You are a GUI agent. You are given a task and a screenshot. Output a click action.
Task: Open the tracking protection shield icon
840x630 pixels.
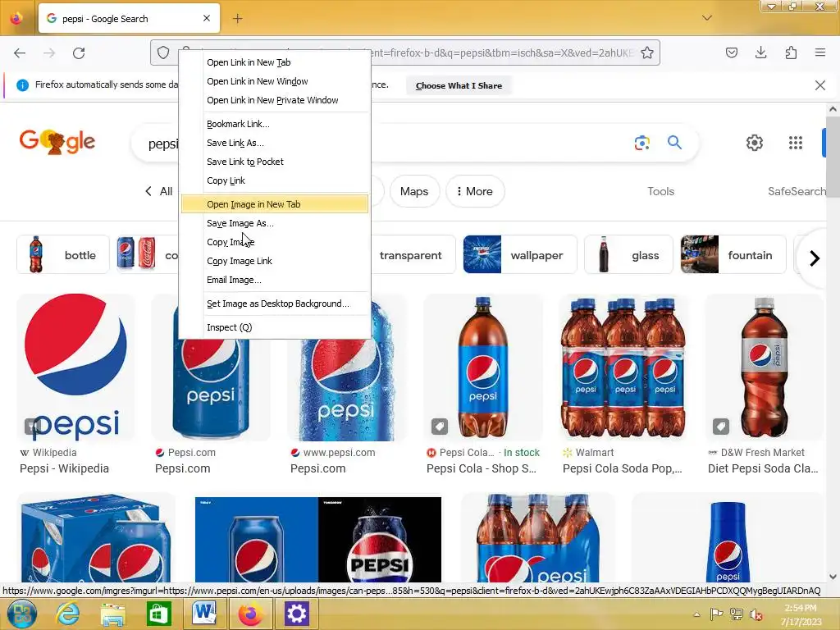point(163,52)
